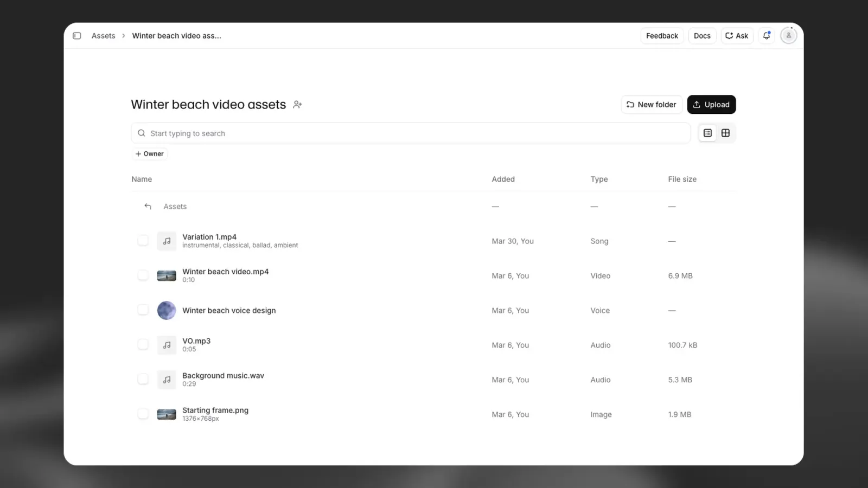The image size is (868, 488).
Task: Select the Background music.wav checkbox
Action: [143, 379]
